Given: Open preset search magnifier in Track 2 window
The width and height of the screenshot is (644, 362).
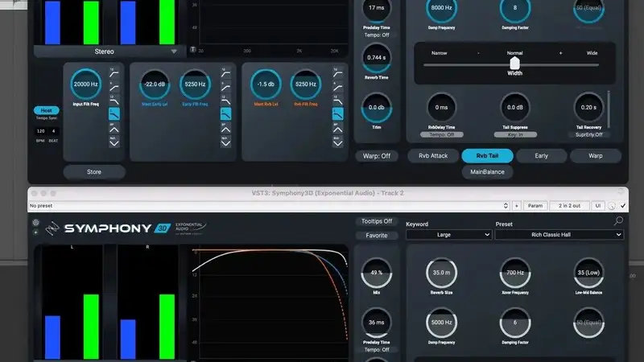Looking at the screenshot, I should tap(618, 221).
